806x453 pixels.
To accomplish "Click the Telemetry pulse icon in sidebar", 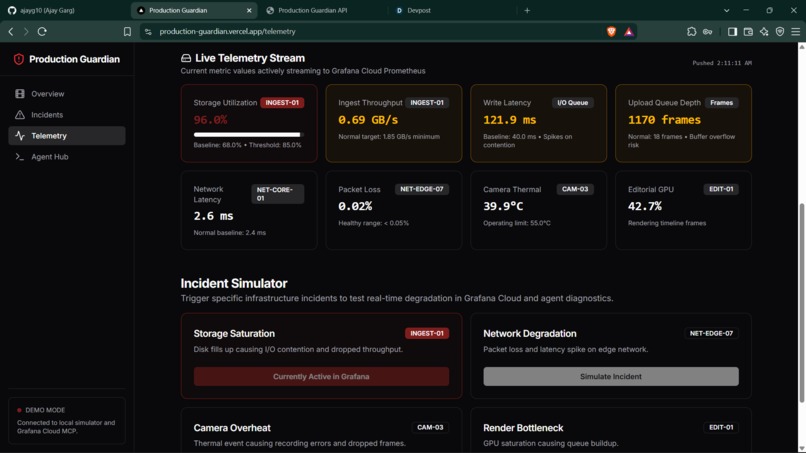I will tap(20, 136).
